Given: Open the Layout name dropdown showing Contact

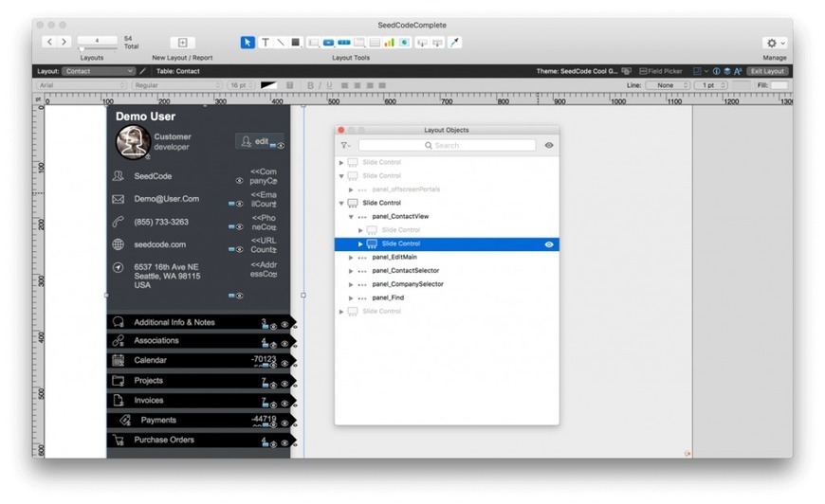Looking at the screenshot, I should 100,71.
